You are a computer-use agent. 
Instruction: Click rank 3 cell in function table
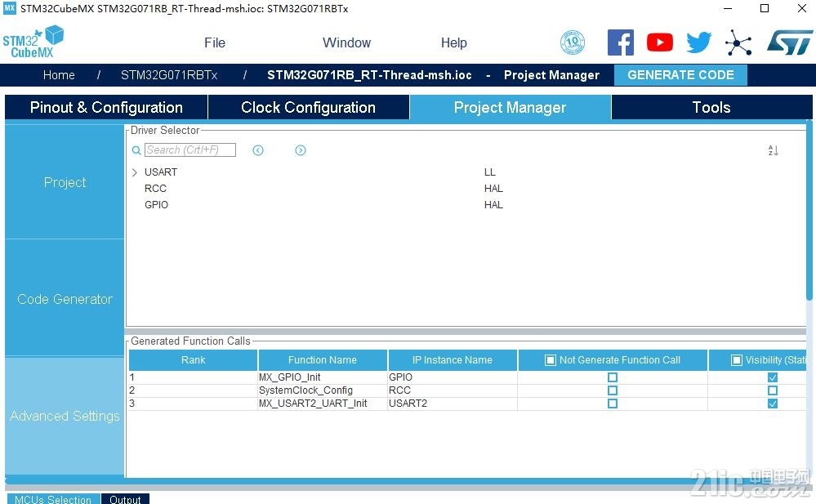point(193,404)
